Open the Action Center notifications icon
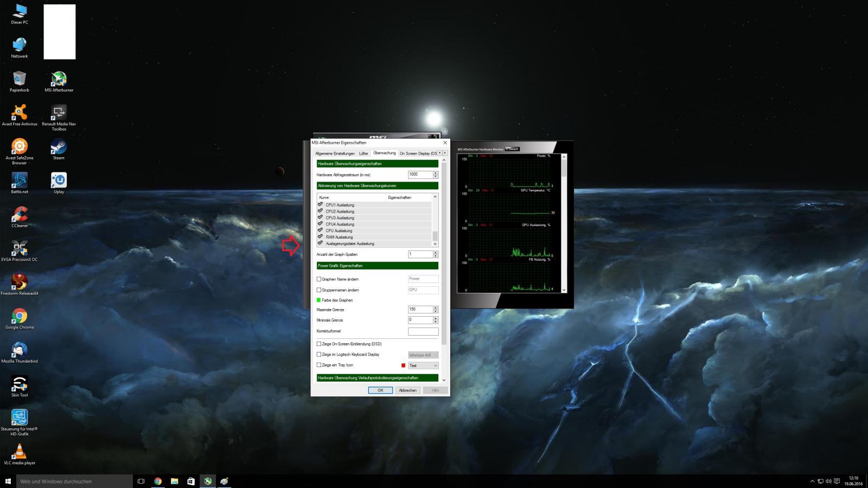 pos(837,481)
